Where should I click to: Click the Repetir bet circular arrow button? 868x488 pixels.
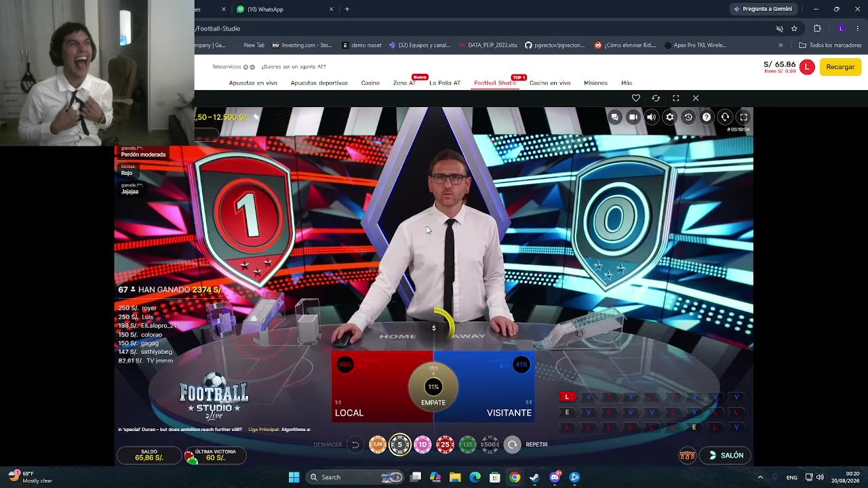tap(512, 445)
